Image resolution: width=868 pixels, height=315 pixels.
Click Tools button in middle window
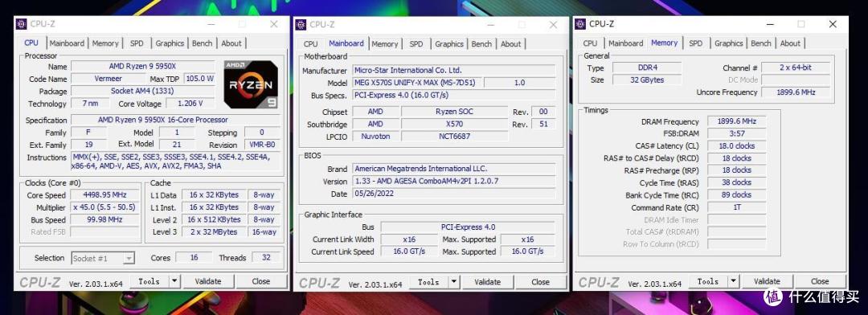[x=429, y=282]
